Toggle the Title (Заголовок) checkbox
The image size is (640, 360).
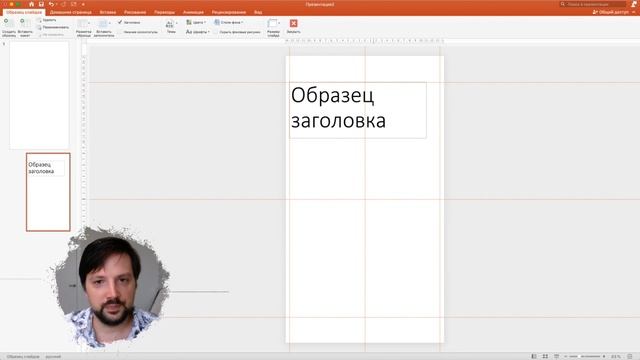pos(120,22)
